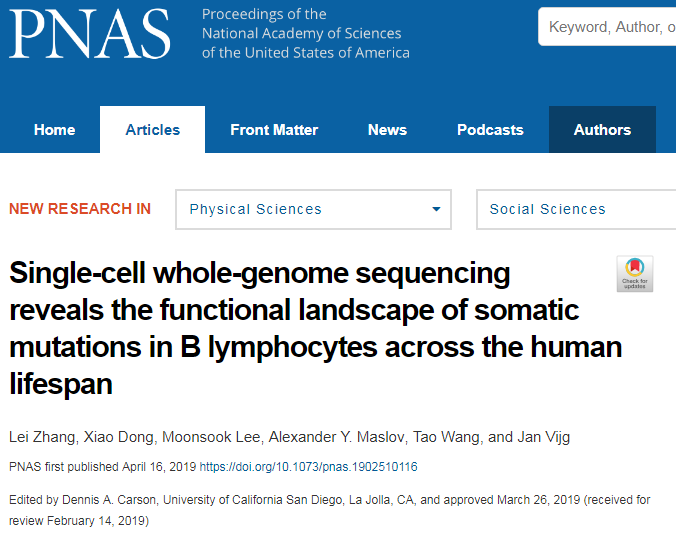Select the Articles tab
676x535 pixels.
point(153,130)
